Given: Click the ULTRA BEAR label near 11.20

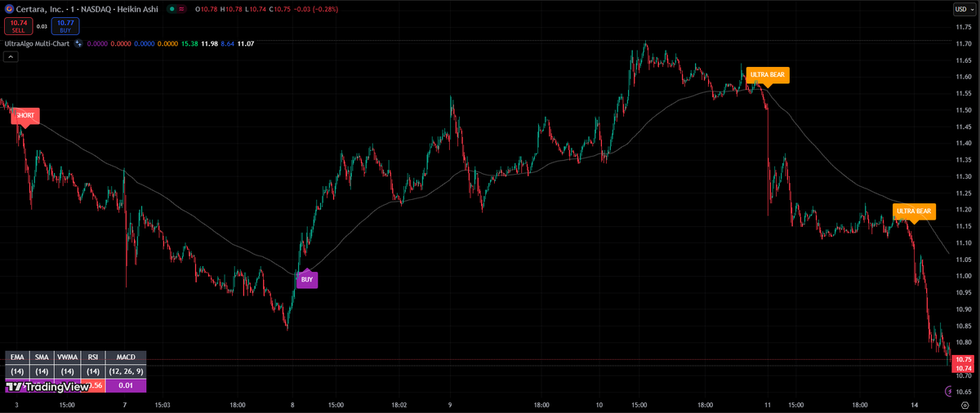Looking at the screenshot, I should point(913,211).
